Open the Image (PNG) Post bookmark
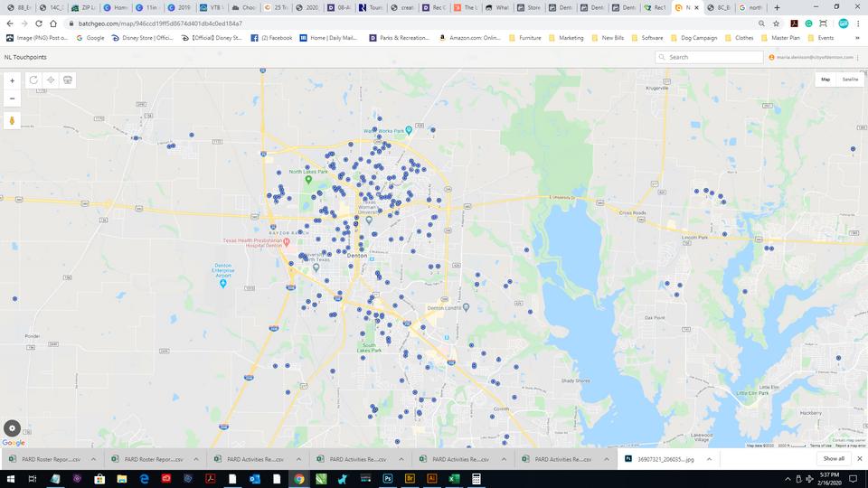 pyautogui.click(x=36, y=38)
